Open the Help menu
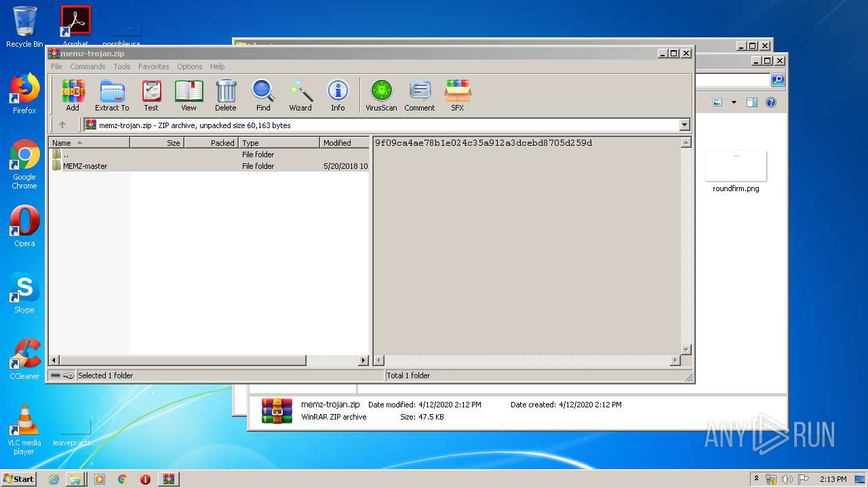868x488 pixels. pos(217,66)
